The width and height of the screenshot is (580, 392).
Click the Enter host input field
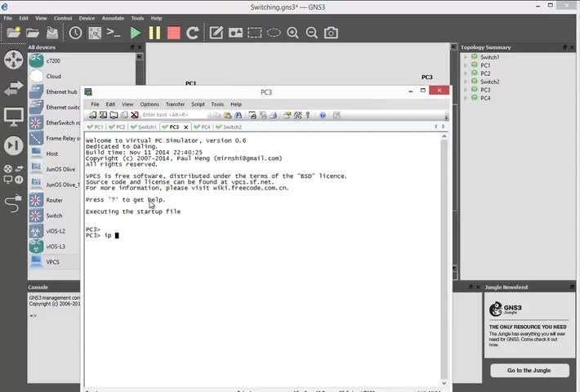(173, 115)
